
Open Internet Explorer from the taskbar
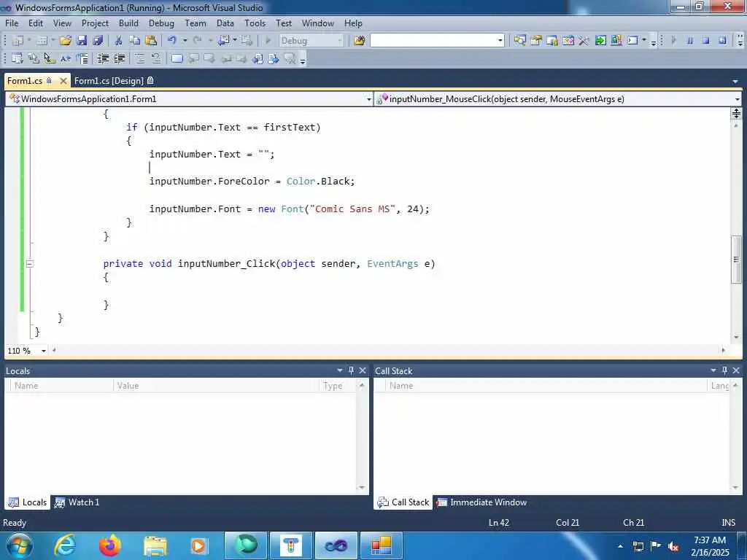(65, 545)
